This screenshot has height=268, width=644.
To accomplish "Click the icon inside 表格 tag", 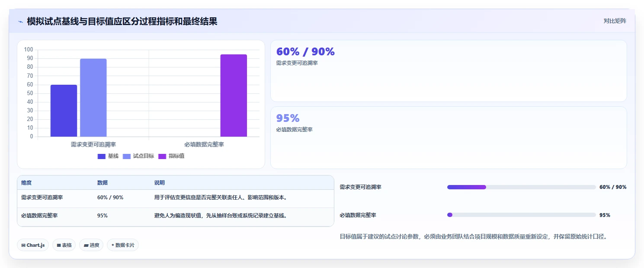I will 59,245.
